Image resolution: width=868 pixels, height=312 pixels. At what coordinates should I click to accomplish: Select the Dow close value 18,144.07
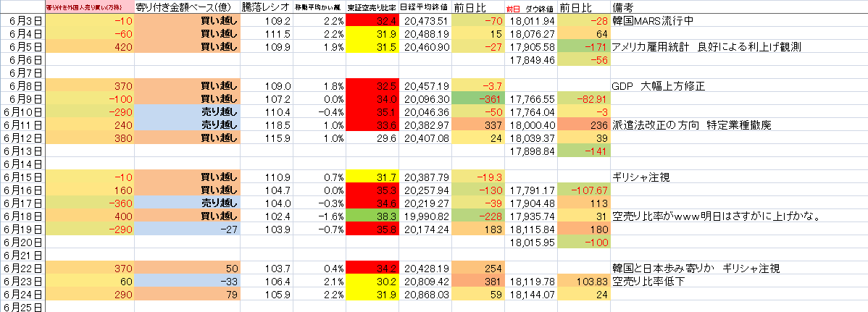point(531,294)
